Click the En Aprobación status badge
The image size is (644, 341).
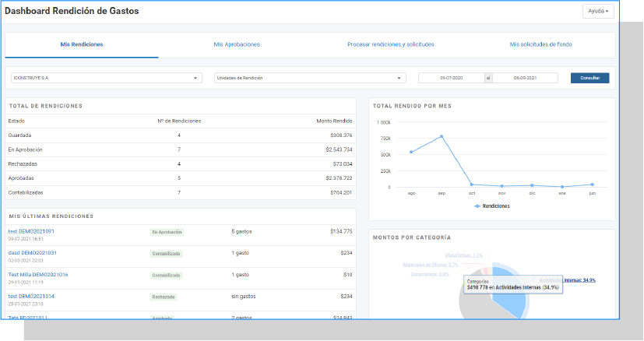pyautogui.click(x=167, y=232)
